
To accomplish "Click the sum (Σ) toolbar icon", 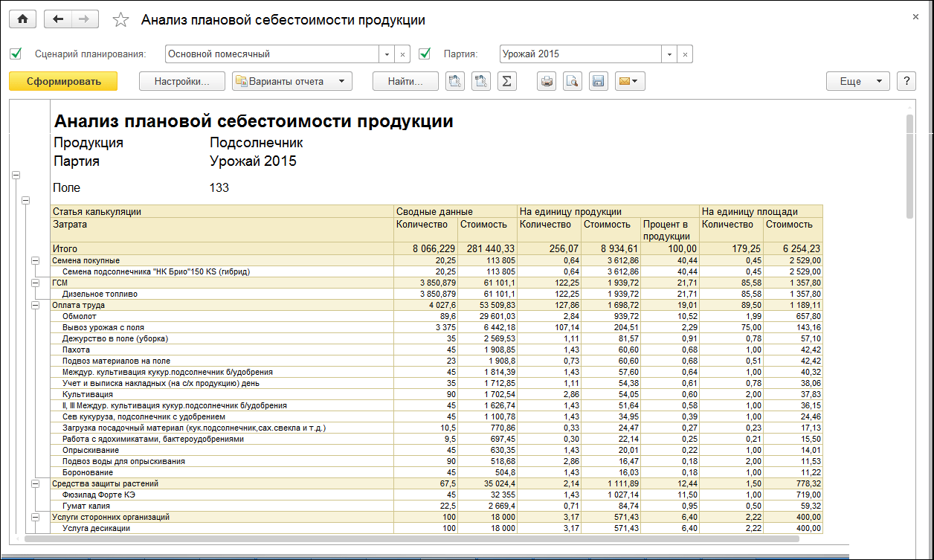I will click(x=506, y=81).
